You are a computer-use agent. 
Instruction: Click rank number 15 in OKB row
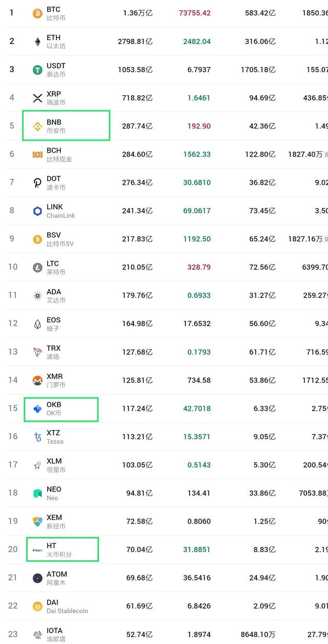coord(13,409)
